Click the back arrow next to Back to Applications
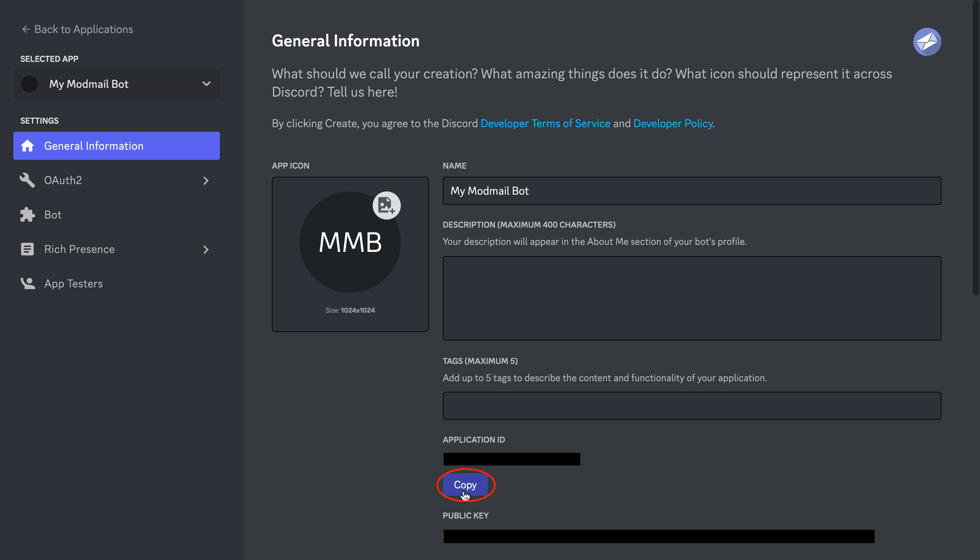Screen dimensions: 980x560 point(25,29)
